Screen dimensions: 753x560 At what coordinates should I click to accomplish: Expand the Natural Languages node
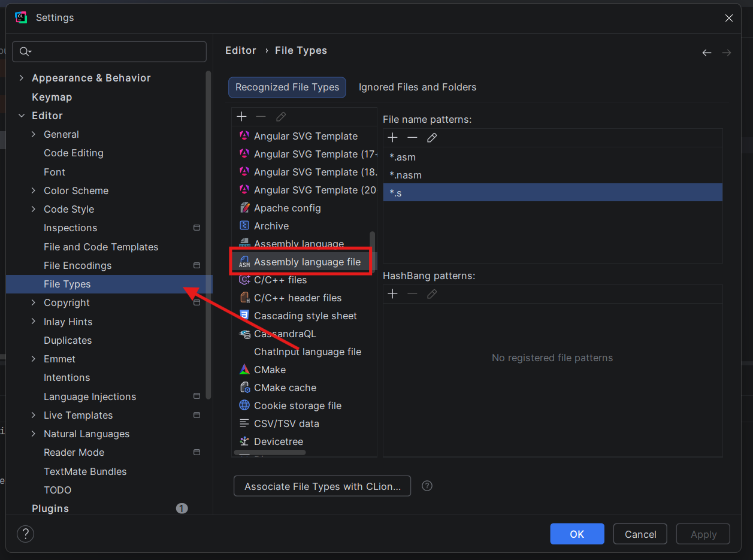pos(34,434)
